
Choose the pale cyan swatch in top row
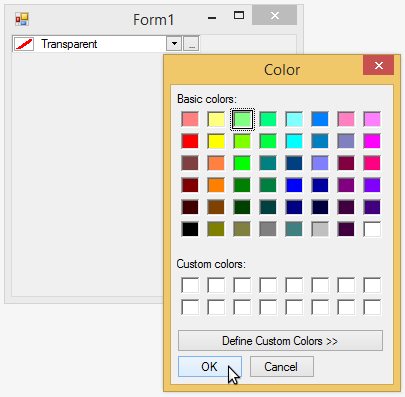click(x=294, y=119)
